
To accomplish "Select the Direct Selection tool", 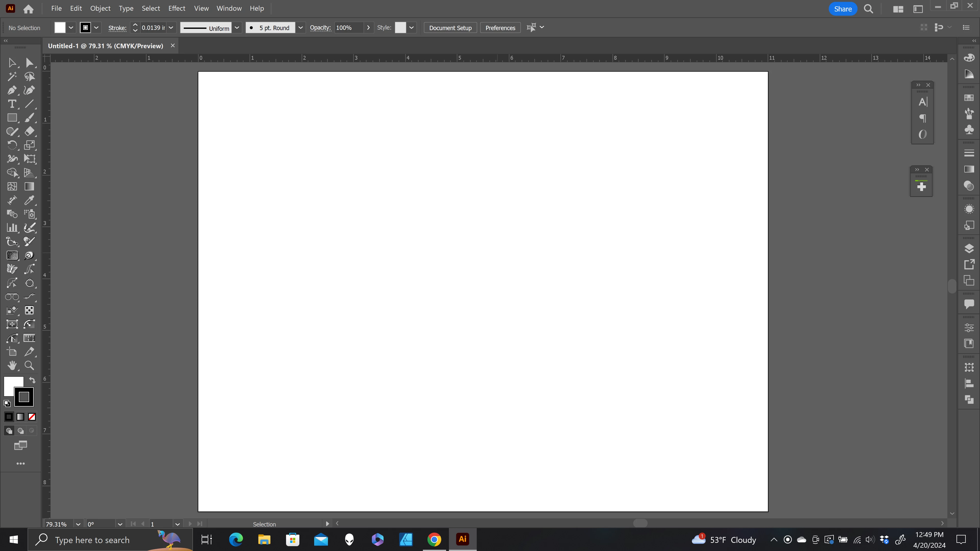I will [x=29, y=63].
